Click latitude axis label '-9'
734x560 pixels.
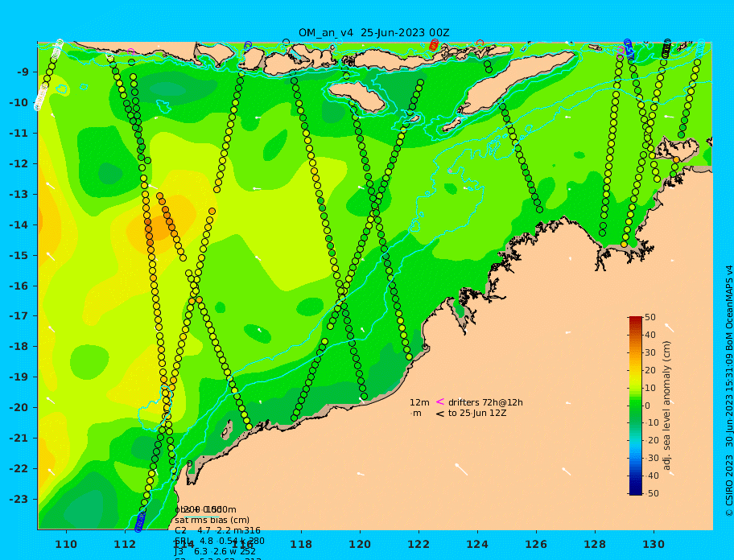23,72
